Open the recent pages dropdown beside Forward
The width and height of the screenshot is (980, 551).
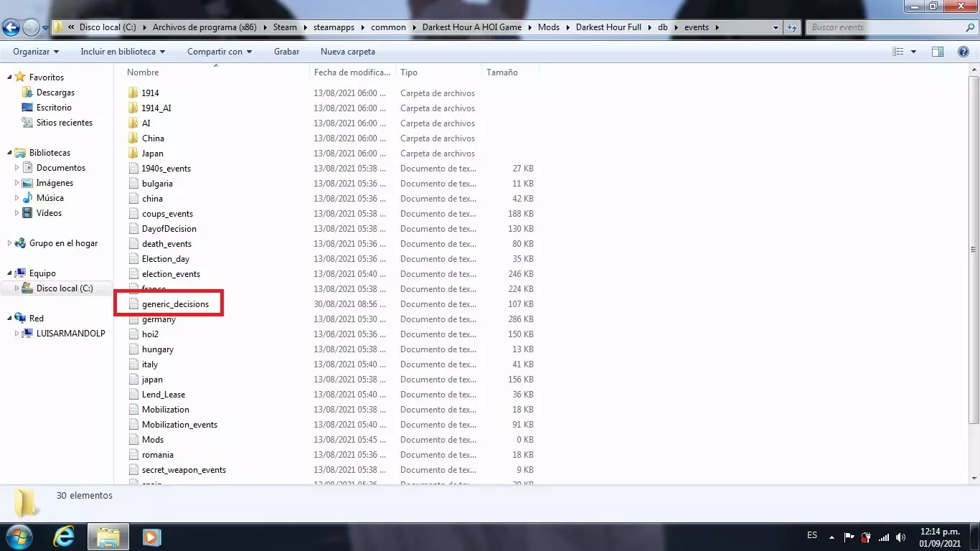click(45, 28)
